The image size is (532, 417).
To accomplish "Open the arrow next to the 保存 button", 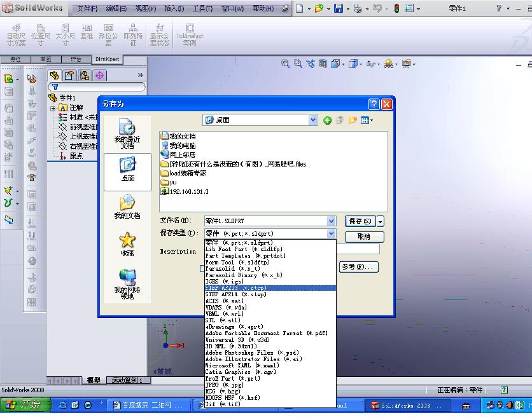I will (381, 221).
